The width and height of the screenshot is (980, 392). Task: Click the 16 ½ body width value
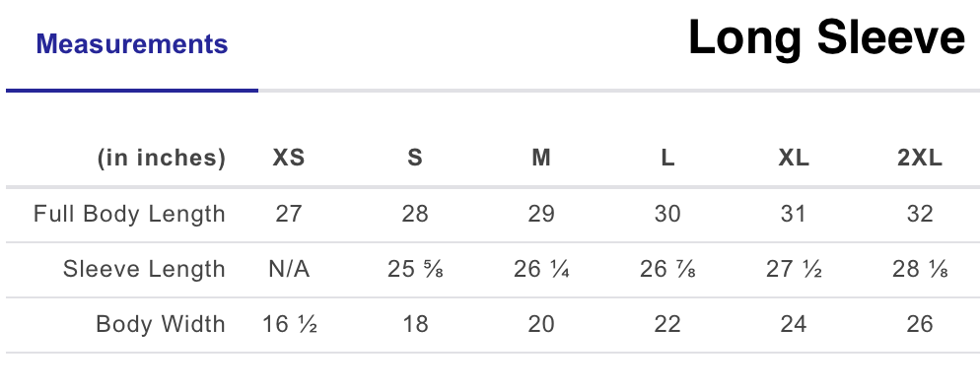click(x=290, y=324)
